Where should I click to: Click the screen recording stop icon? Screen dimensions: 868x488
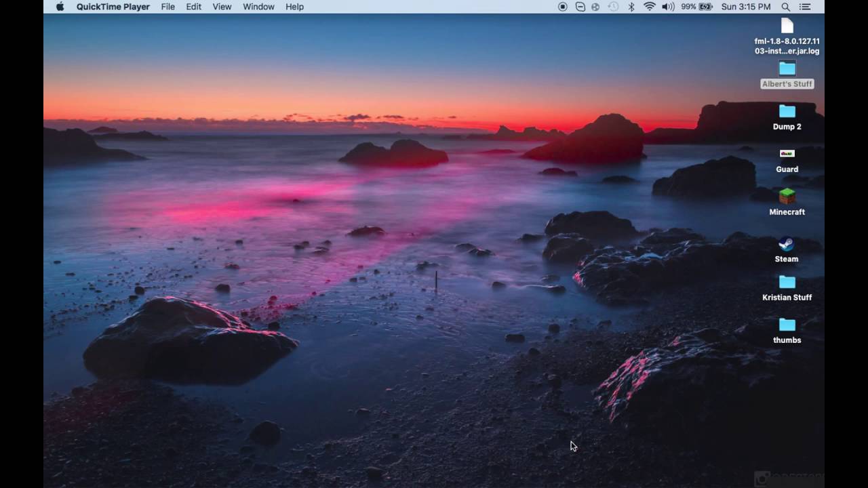563,7
